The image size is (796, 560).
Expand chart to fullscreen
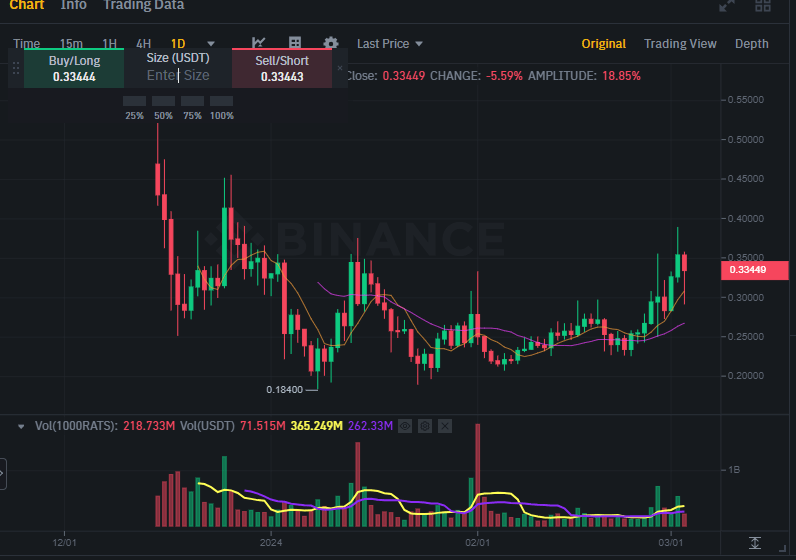tap(727, 6)
